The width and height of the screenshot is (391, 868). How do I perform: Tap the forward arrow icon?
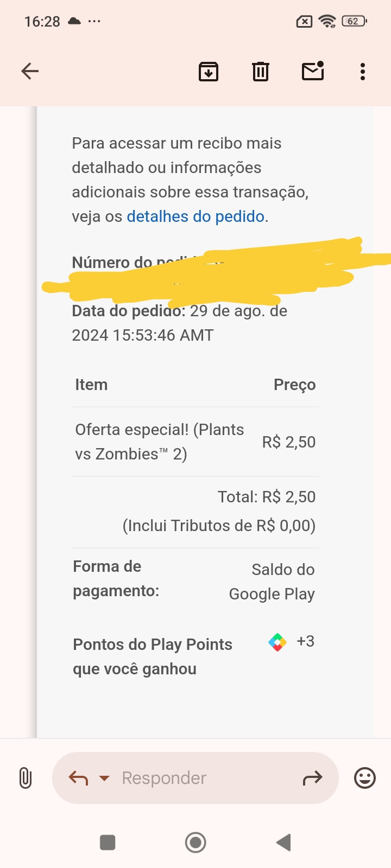pos(312,778)
